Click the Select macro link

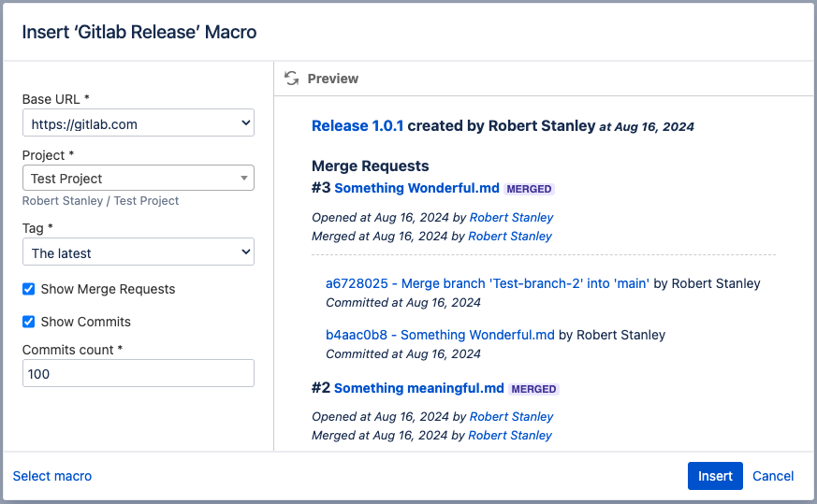52,476
